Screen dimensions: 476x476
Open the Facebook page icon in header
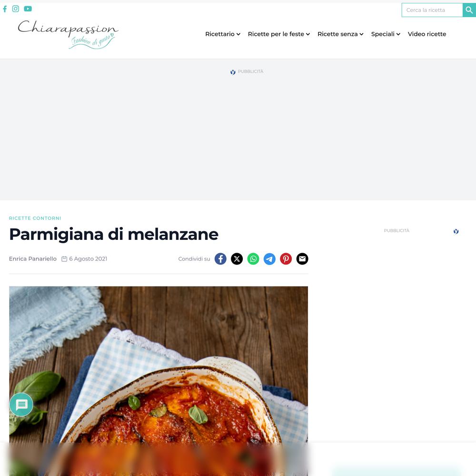click(5, 9)
